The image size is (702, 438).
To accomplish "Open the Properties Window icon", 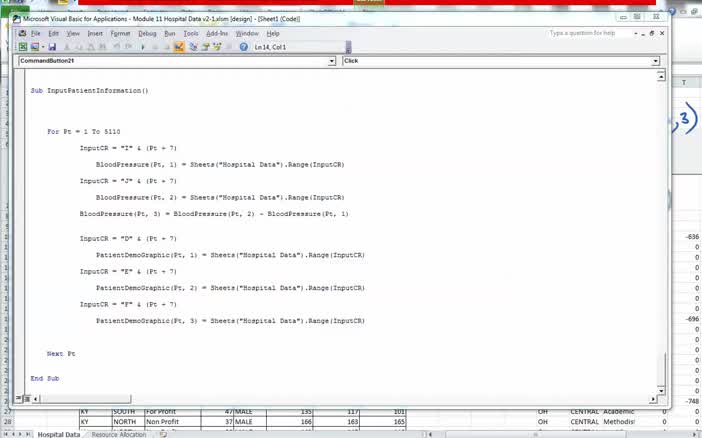I will coord(205,47).
